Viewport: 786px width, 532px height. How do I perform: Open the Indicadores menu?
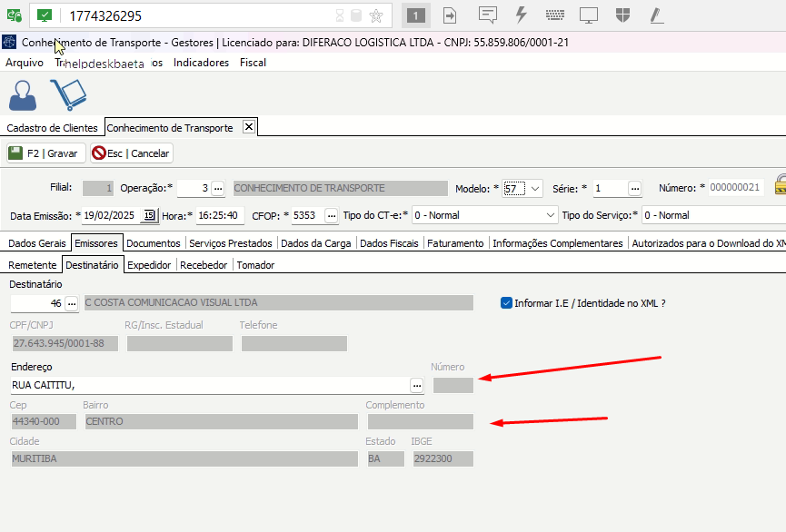pyautogui.click(x=201, y=63)
